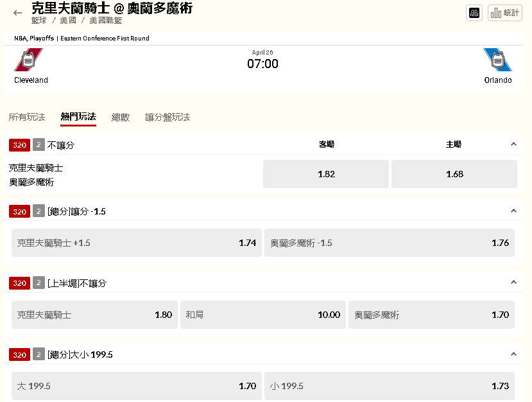Viewport: 532px width, 402px height.
Task: Bet on 克里夫蘭騎士 +1.5 at 1.74
Action: (137, 243)
